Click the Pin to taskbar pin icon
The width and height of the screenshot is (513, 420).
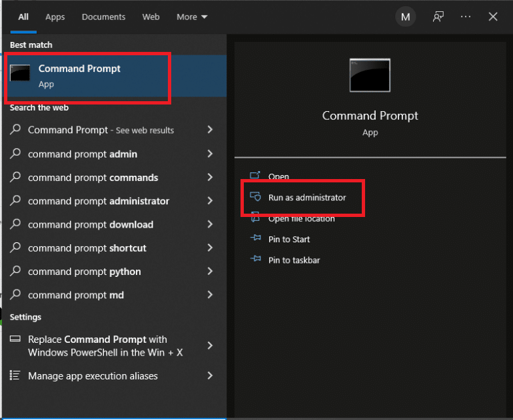click(255, 260)
